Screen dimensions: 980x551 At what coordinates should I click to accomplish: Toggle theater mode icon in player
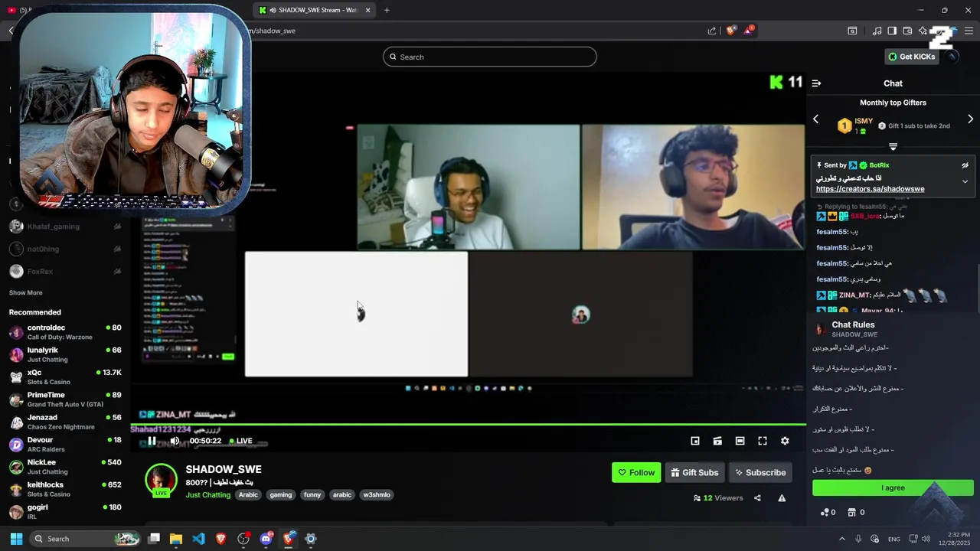click(740, 441)
